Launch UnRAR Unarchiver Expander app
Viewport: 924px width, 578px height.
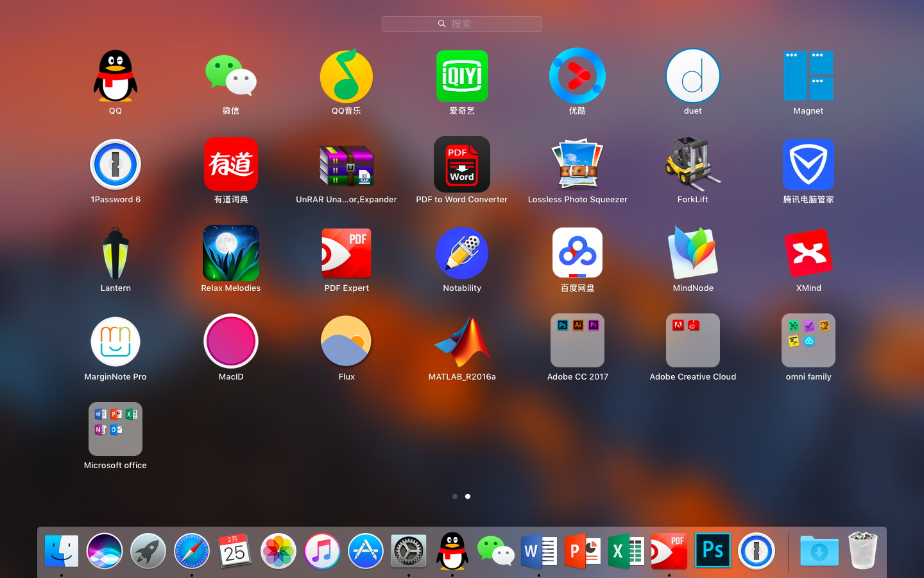tap(346, 165)
